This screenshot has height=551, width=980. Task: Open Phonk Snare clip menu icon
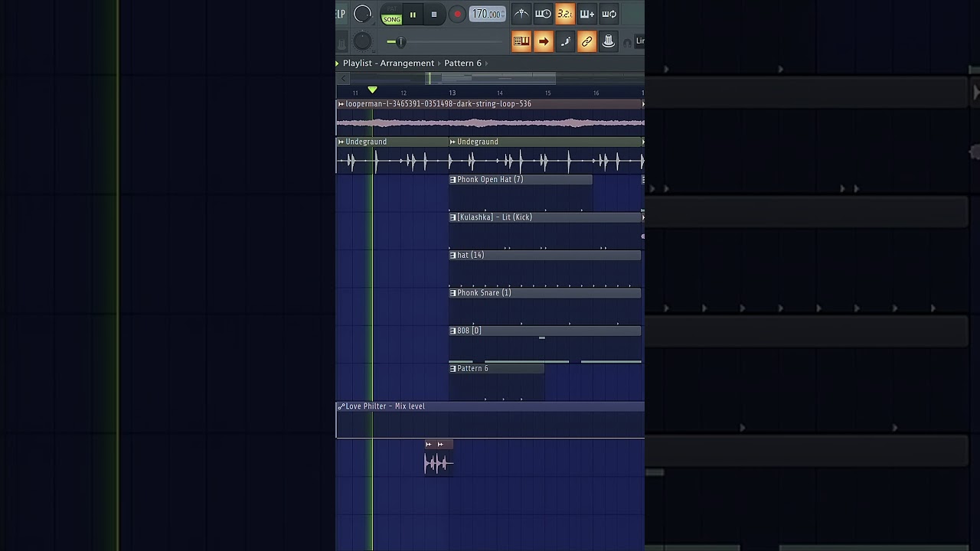[452, 293]
